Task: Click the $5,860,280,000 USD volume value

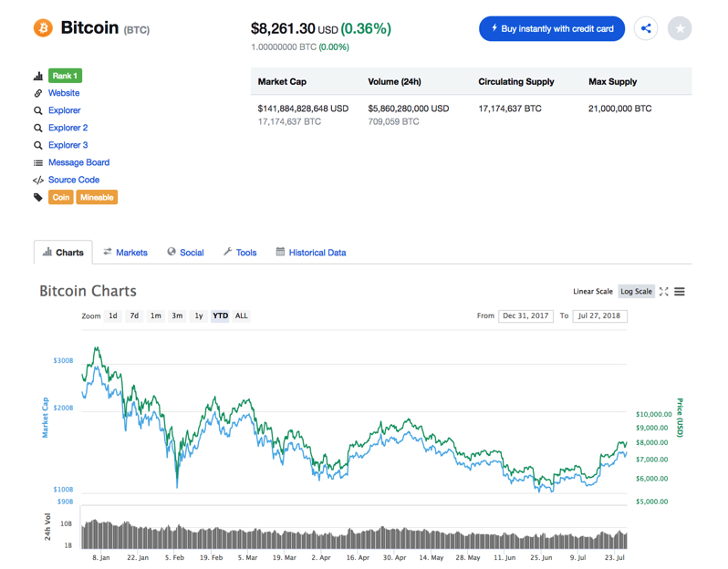Action: pyautogui.click(x=409, y=109)
